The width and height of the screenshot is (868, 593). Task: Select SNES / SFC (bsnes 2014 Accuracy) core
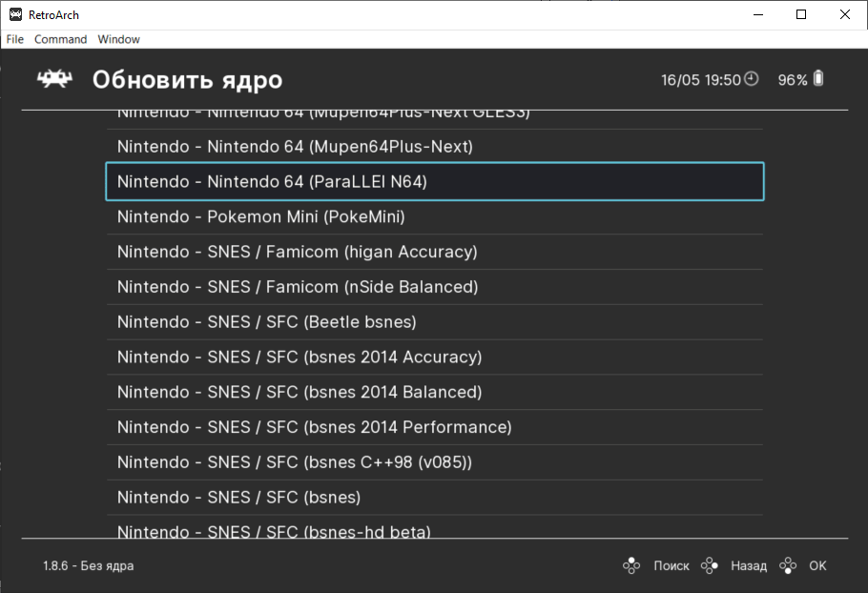click(x=435, y=357)
